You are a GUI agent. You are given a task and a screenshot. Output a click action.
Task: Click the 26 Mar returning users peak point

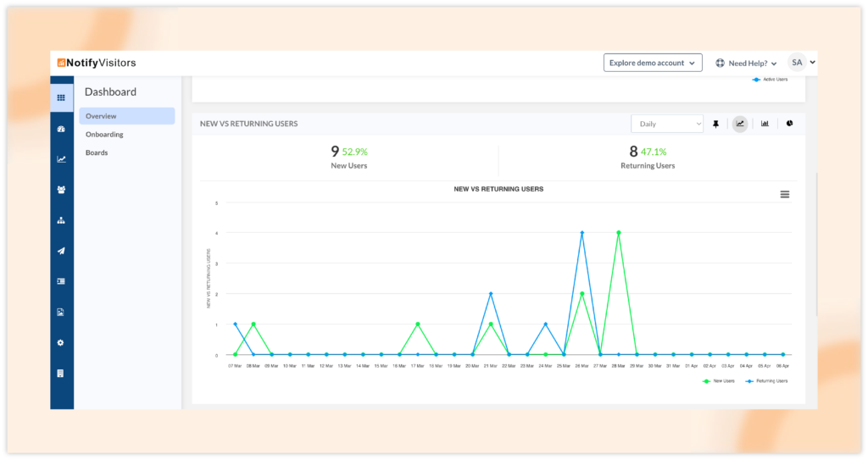click(581, 233)
